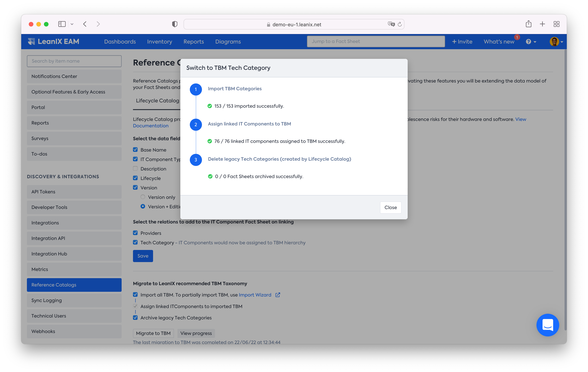Open the Safari share icon

(x=528, y=24)
